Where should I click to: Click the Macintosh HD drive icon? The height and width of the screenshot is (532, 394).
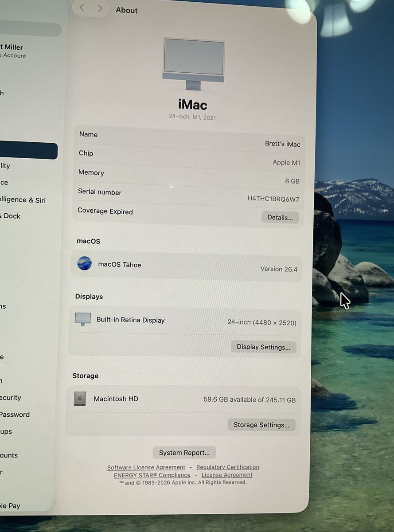pyautogui.click(x=80, y=399)
